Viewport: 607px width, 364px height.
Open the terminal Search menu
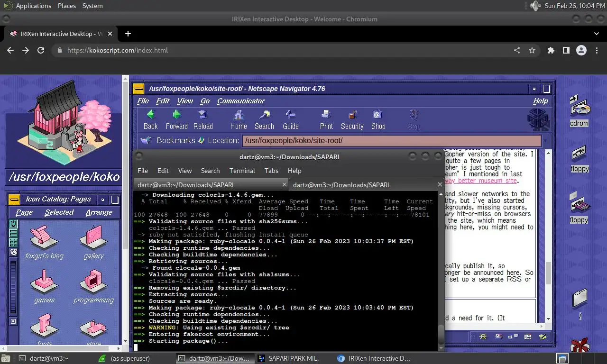click(210, 171)
